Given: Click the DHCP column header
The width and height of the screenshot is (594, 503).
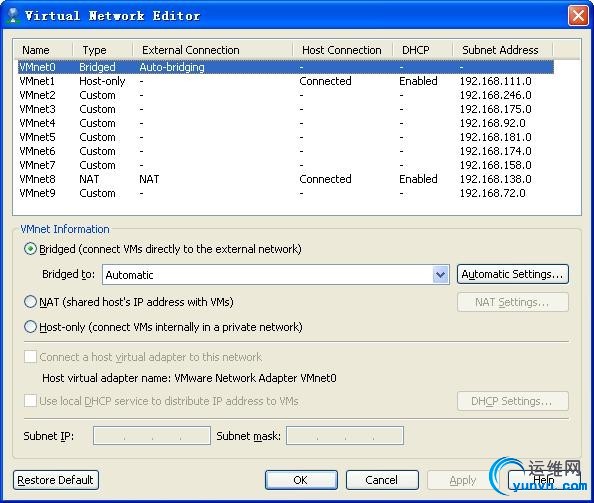Looking at the screenshot, I should (422, 50).
